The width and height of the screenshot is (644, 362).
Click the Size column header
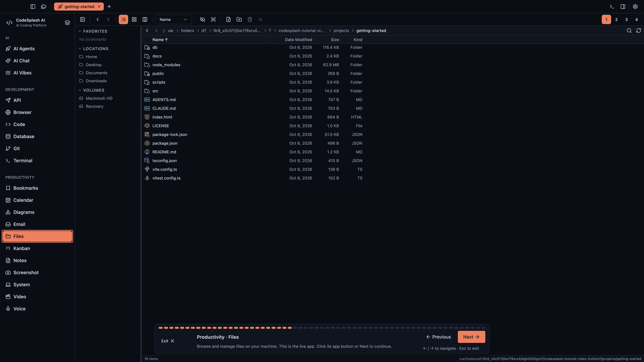(335, 40)
